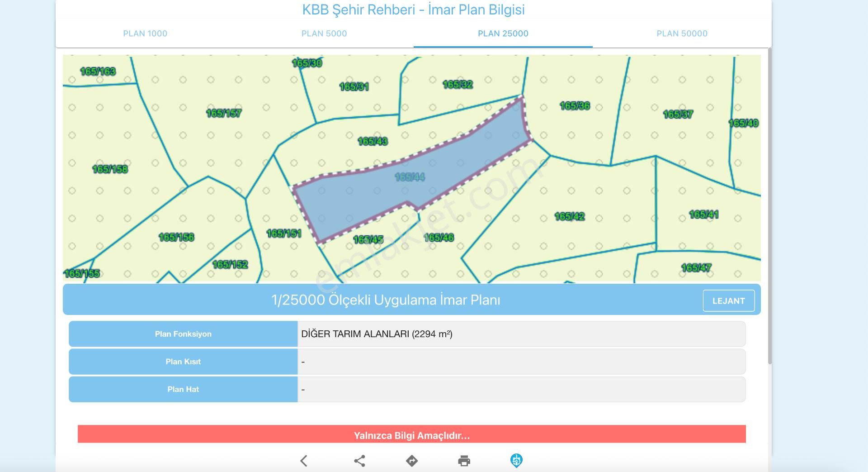The width and height of the screenshot is (868, 472).
Task: Click the Yalnızca Bilgi Amaçlıdır red banner
Action: [411, 434]
